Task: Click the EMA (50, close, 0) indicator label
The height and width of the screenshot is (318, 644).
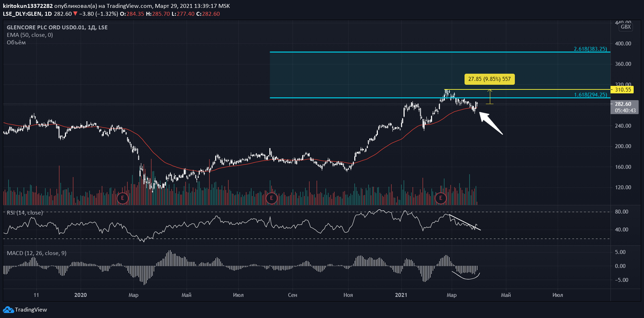Action: pos(30,35)
